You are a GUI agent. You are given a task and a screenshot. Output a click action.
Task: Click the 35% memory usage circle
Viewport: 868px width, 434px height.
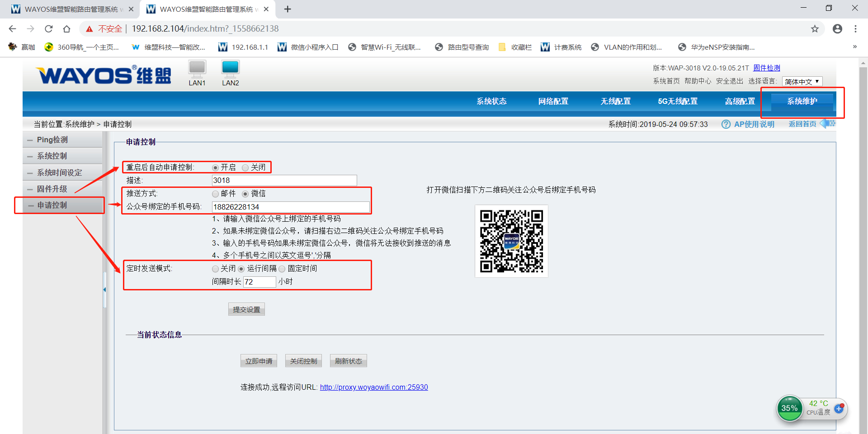tap(789, 408)
